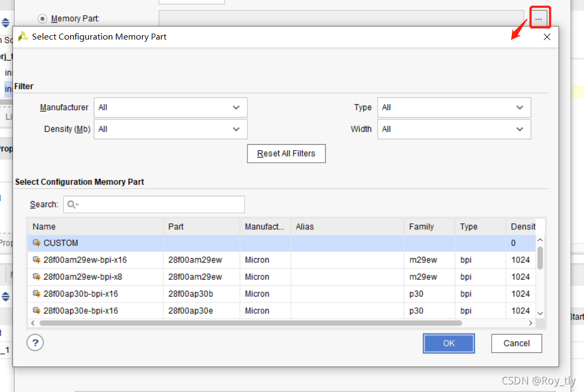The width and height of the screenshot is (584, 392).
Task: Click the horizontal scroll right arrow
Action: [530, 323]
